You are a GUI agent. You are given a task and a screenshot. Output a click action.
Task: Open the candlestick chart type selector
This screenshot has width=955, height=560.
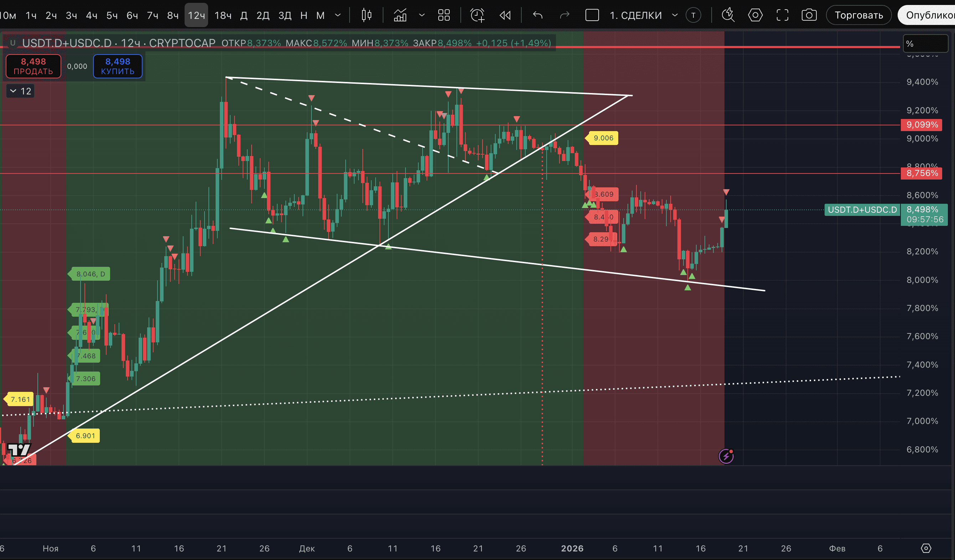tap(366, 15)
